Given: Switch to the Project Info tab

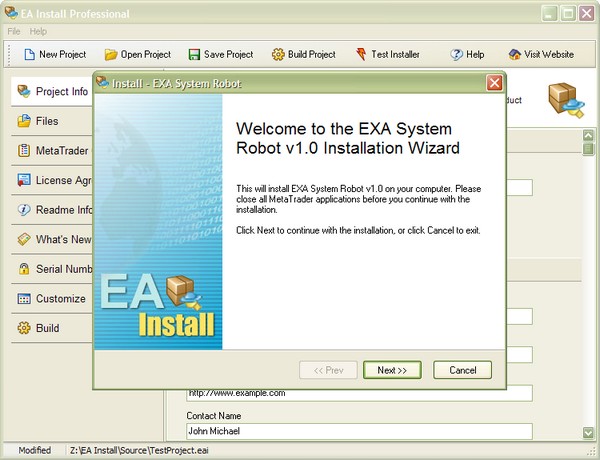Looking at the screenshot, I should [52, 91].
